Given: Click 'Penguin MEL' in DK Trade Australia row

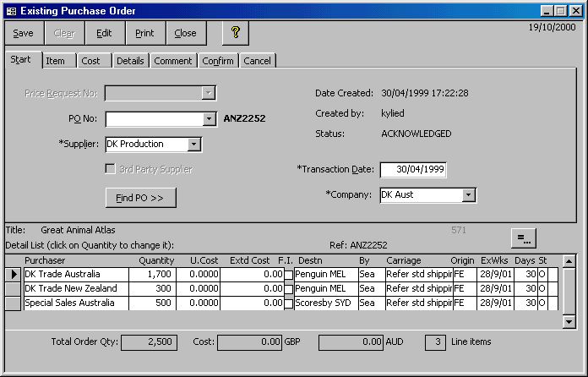Looking at the screenshot, I should 326,274.
